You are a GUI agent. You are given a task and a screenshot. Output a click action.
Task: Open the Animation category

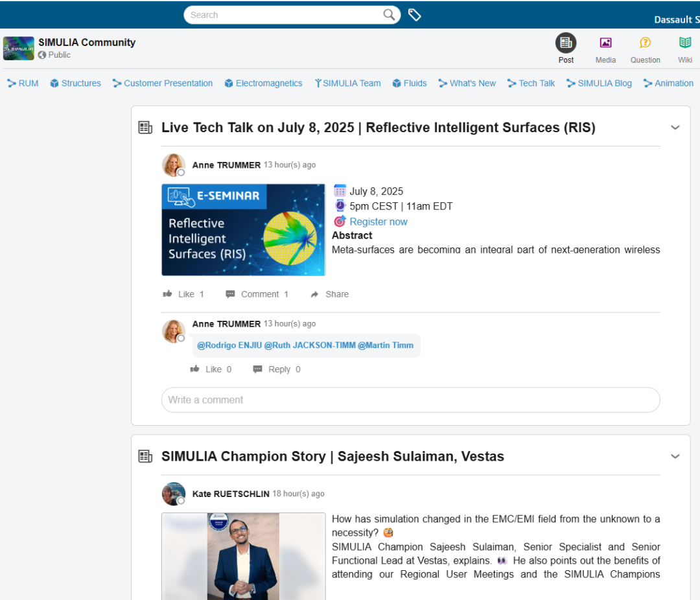click(x=668, y=83)
